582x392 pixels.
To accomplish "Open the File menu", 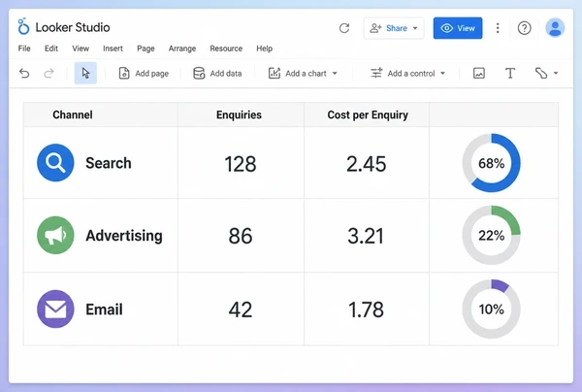I will 24,49.
